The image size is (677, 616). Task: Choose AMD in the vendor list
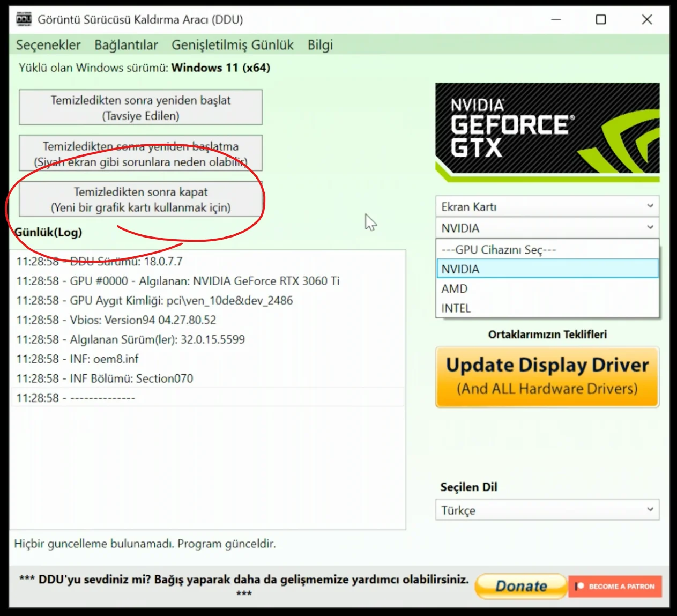tap(547, 289)
